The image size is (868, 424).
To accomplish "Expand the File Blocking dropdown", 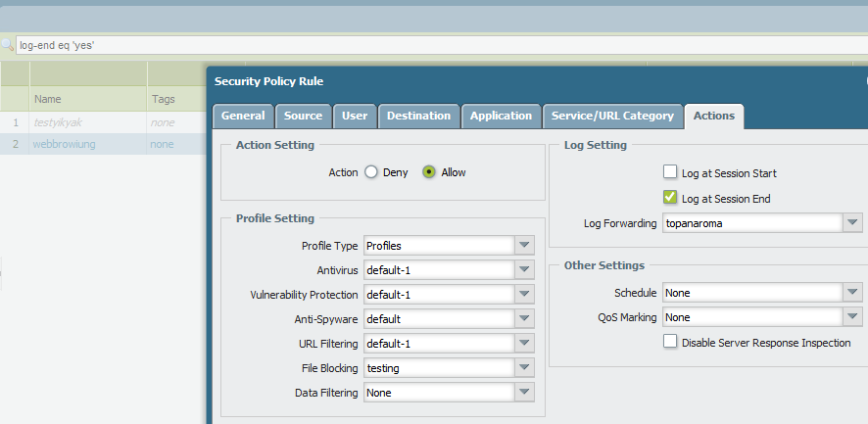I will pos(525,368).
